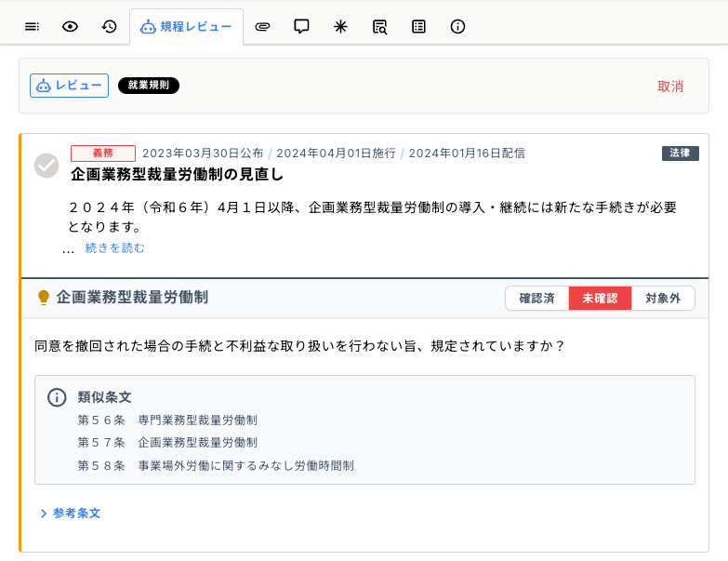Open the list box icon tab
728x561 pixels.
(x=418, y=27)
